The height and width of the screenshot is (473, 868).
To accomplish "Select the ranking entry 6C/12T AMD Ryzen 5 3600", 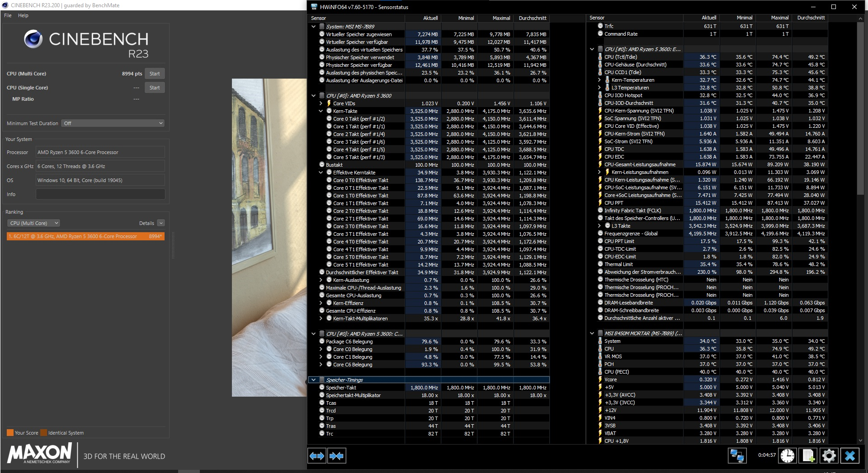I will (85, 236).
